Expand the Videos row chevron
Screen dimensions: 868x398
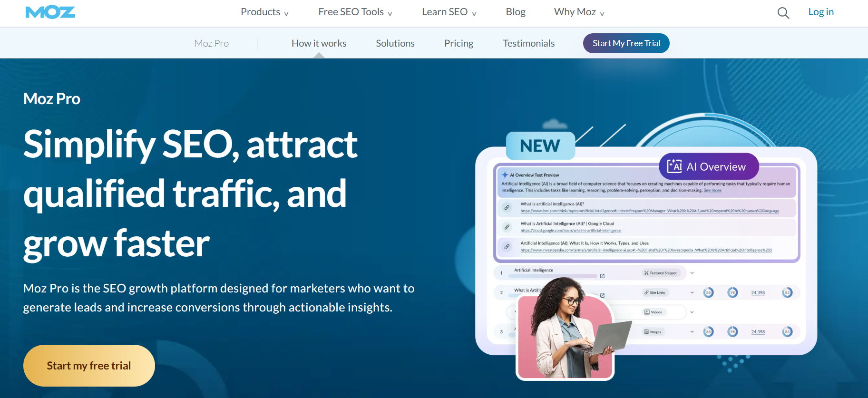pyautogui.click(x=692, y=312)
